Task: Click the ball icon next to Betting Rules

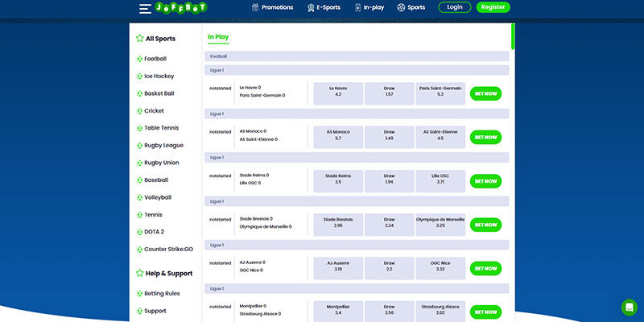Action: (139, 294)
